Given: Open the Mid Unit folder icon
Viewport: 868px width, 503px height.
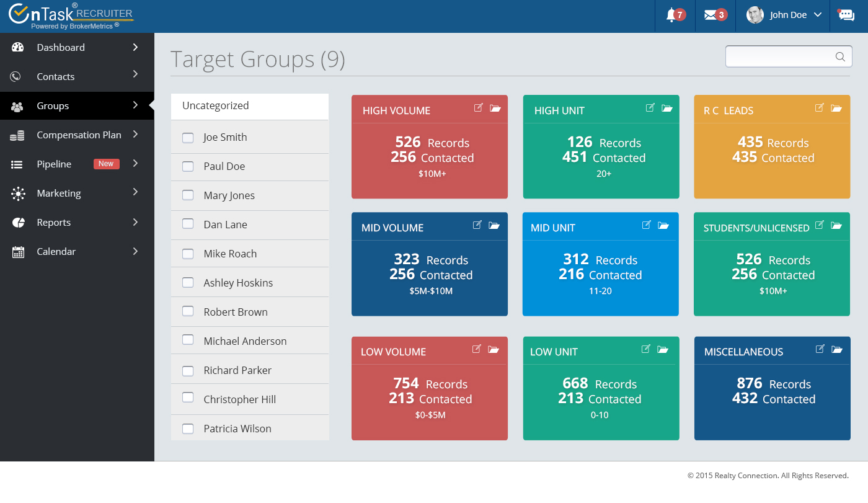Looking at the screenshot, I should click(663, 225).
